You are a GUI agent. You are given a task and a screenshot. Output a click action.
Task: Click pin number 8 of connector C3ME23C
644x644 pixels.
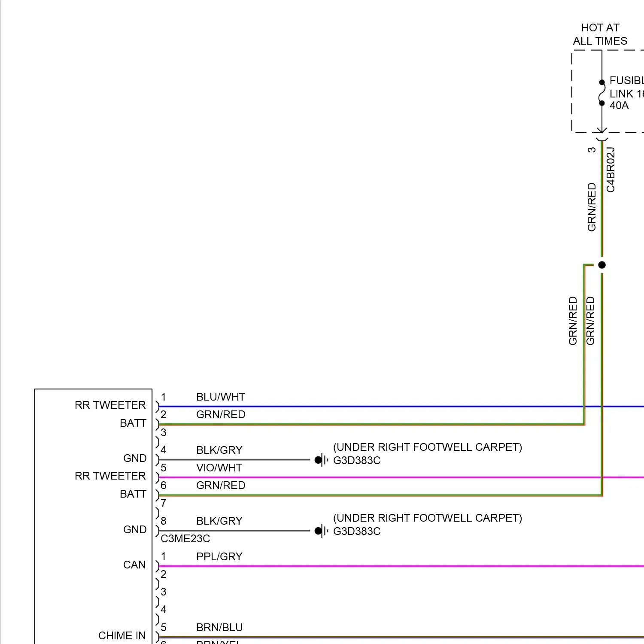(164, 521)
